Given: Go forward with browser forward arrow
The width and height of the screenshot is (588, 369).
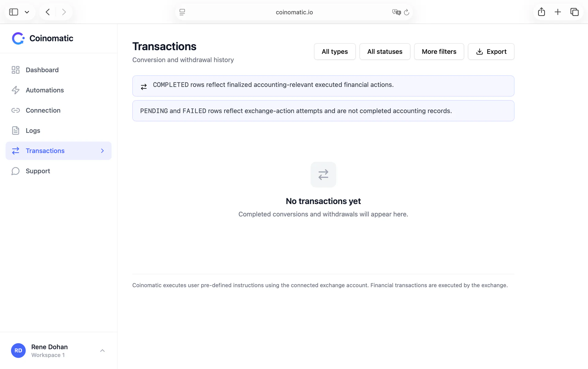Looking at the screenshot, I should point(64,12).
